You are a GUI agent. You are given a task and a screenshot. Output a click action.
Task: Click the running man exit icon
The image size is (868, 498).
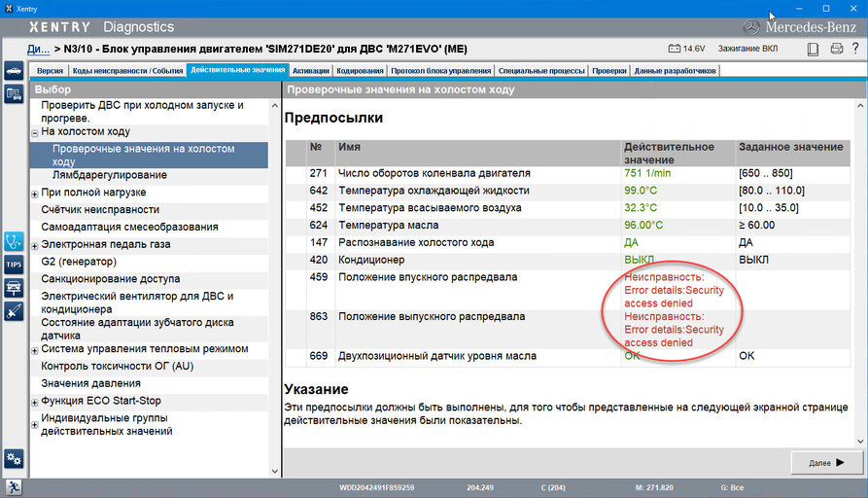click(x=14, y=487)
